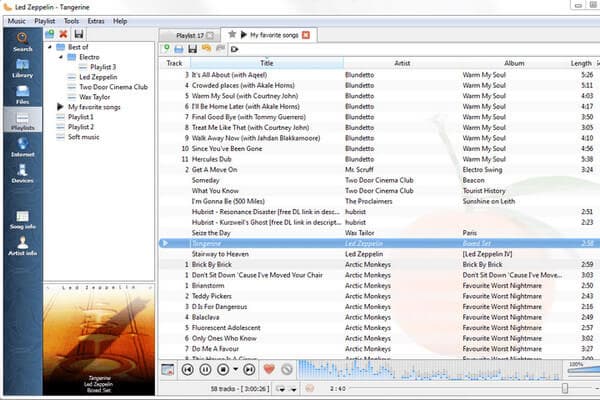Open the Internet sidebar panel
The image size is (600, 400).
[x=23, y=147]
